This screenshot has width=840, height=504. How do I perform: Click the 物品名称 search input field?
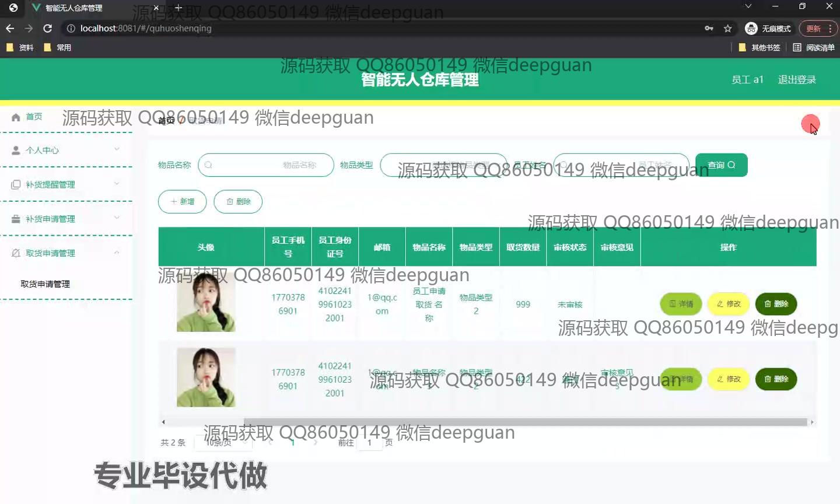click(266, 165)
